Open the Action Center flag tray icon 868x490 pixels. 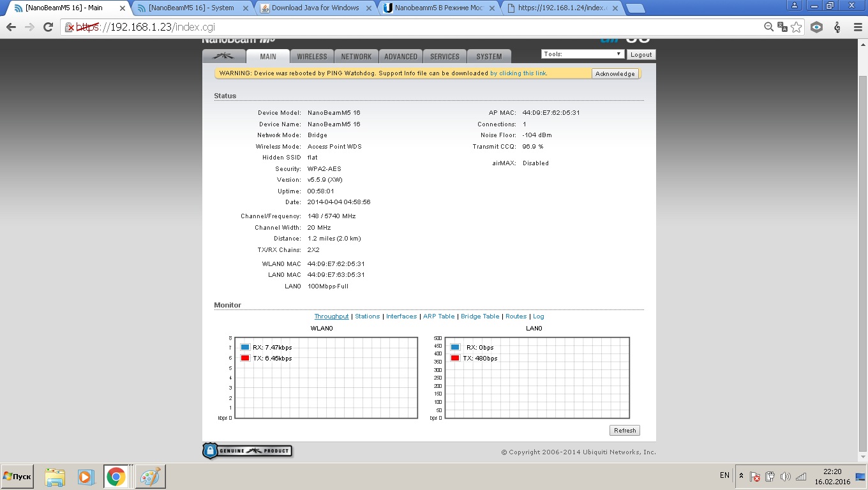(754, 477)
